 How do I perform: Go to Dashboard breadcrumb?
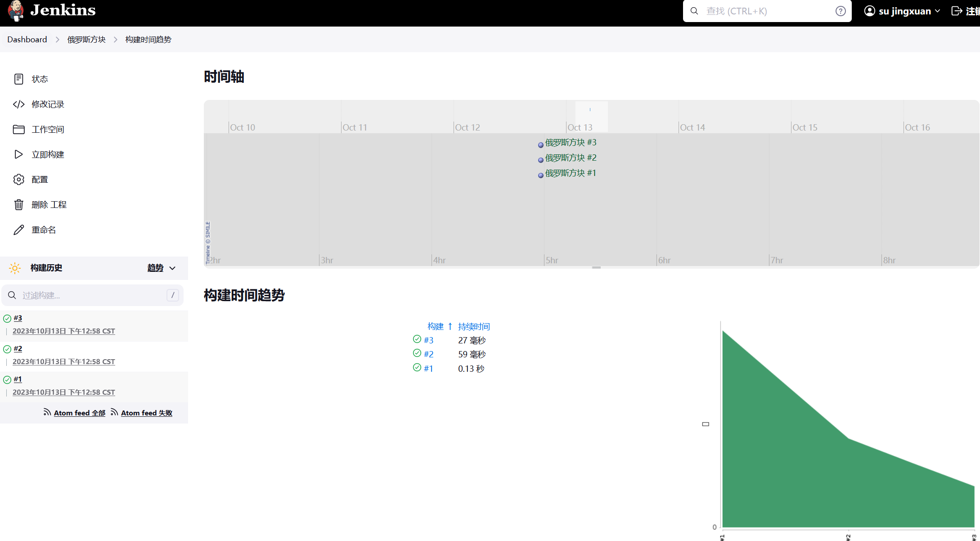coord(27,40)
